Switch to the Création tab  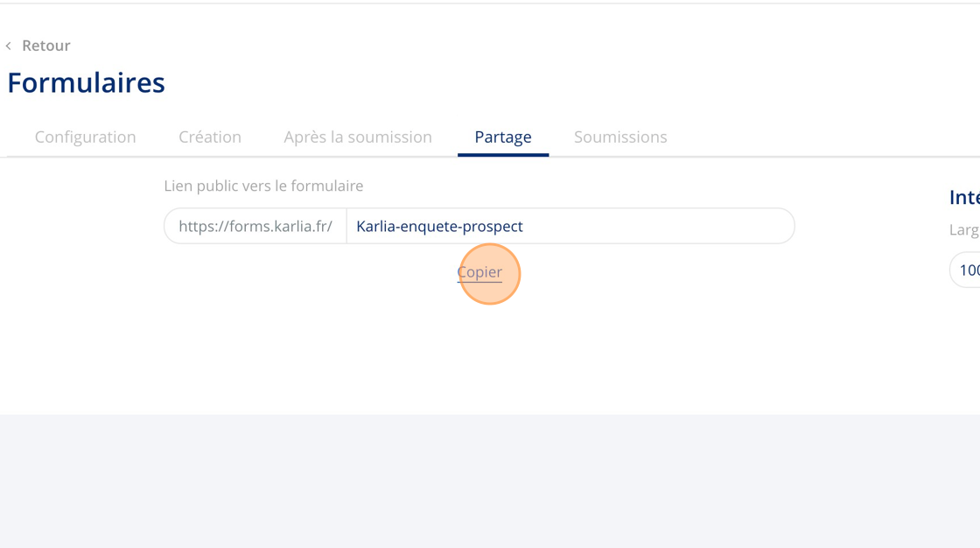pyautogui.click(x=210, y=137)
